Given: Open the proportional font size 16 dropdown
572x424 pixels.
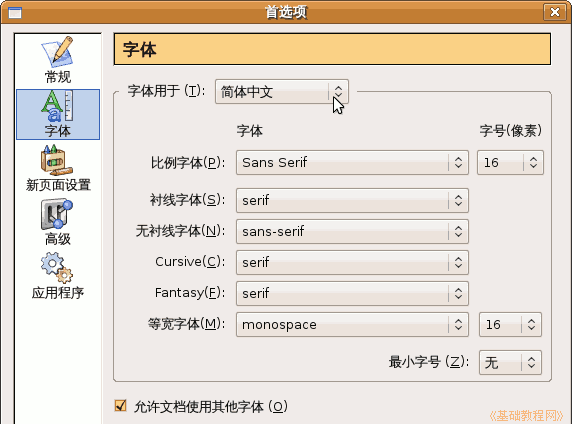Looking at the screenshot, I should click(510, 162).
